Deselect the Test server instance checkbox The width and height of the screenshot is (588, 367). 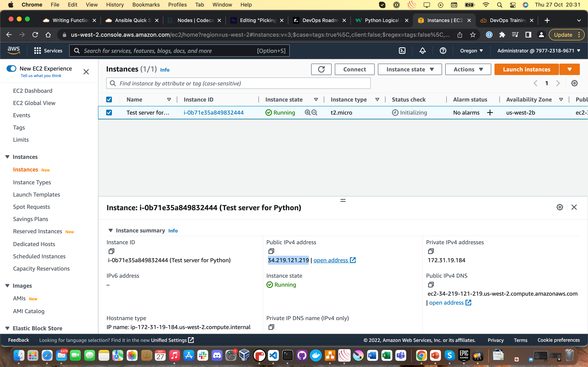click(109, 113)
